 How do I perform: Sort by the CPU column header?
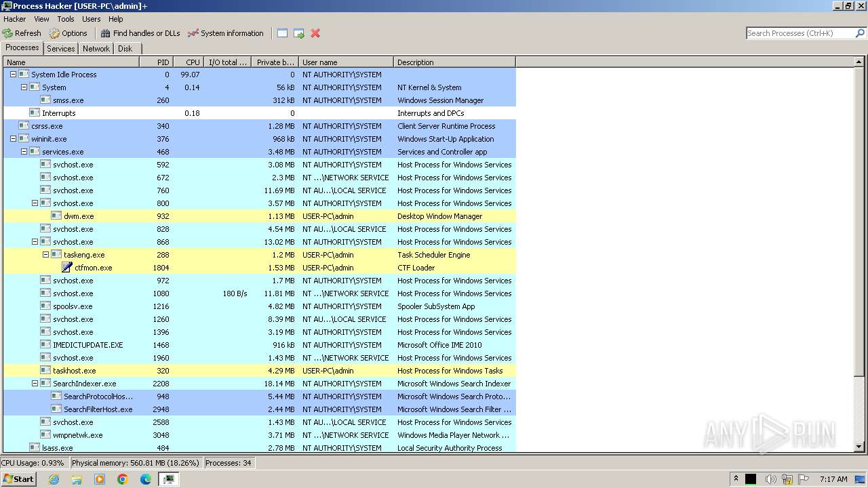(x=189, y=62)
